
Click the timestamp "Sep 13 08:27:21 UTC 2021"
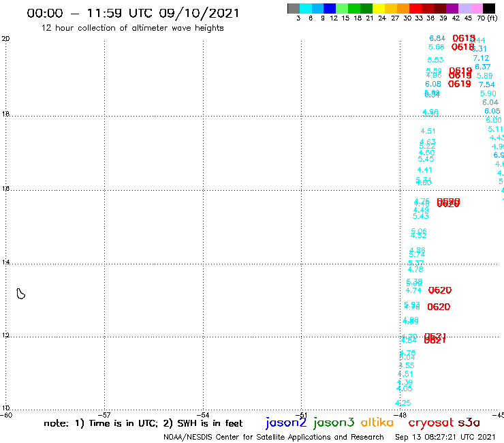tap(445, 437)
